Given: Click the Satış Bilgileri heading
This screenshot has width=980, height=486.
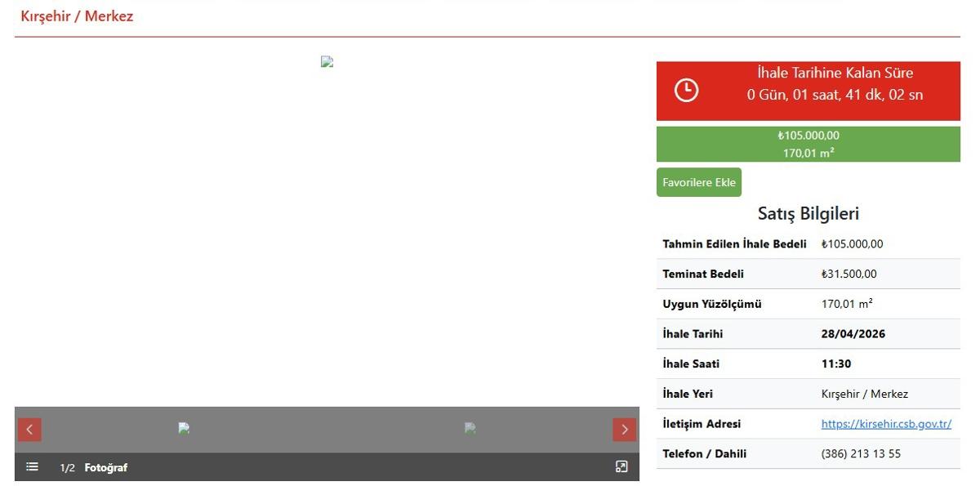Looking at the screenshot, I should (x=808, y=214).
